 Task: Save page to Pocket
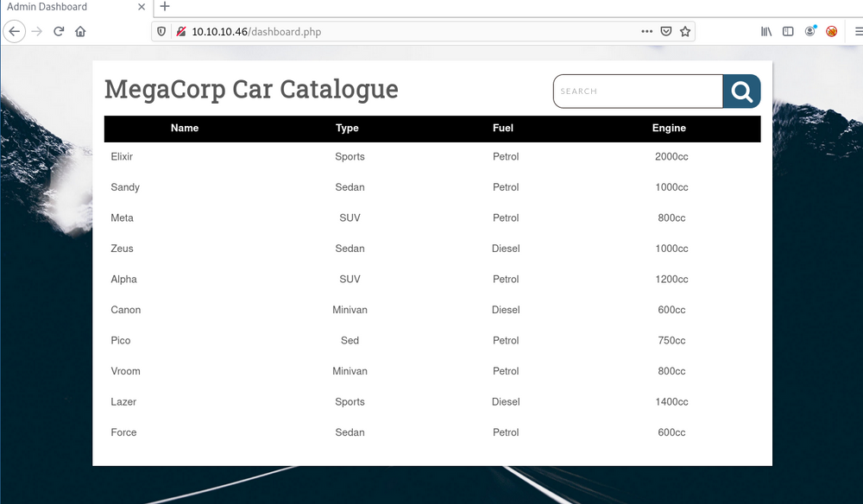point(666,31)
